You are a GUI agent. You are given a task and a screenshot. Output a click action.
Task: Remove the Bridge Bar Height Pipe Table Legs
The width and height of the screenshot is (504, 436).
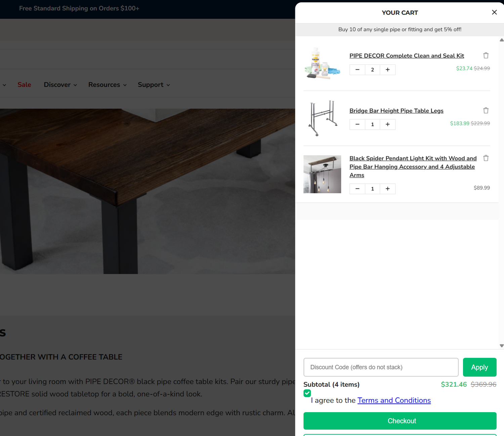[486, 110]
